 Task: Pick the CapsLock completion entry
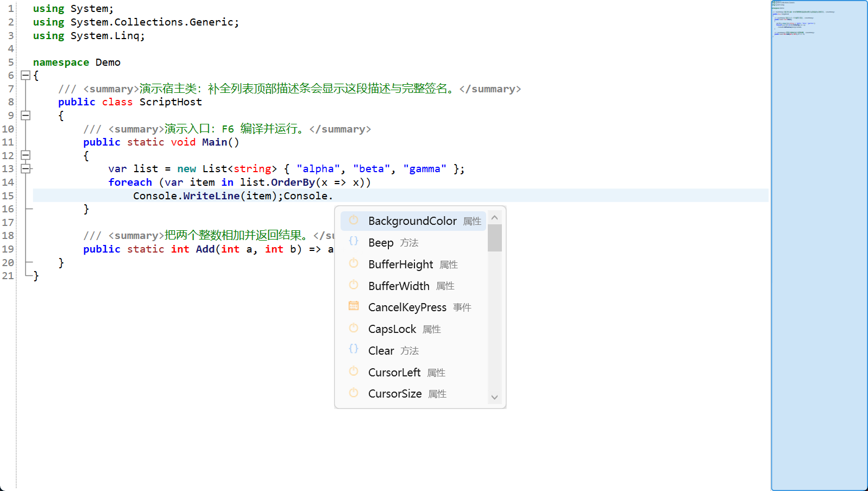pyautogui.click(x=413, y=329)
